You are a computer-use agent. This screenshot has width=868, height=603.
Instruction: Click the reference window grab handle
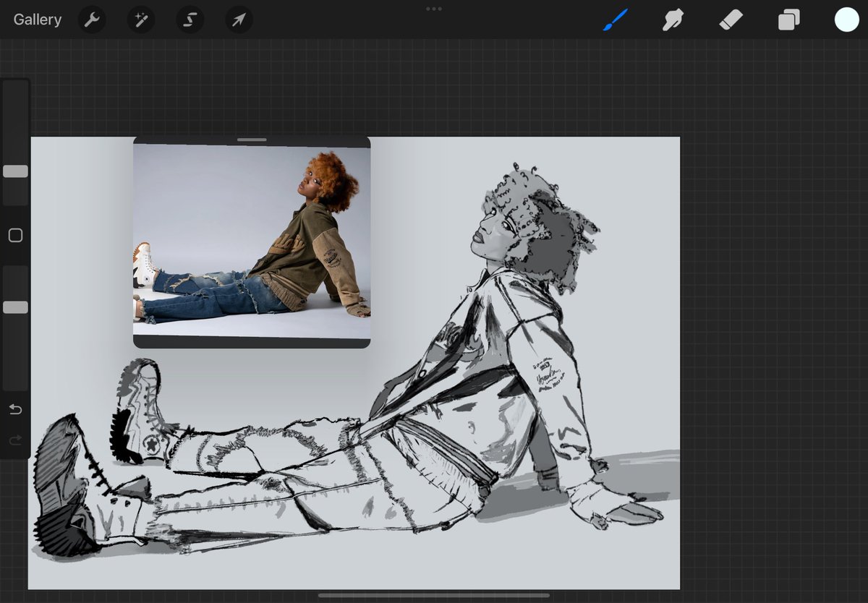pos(252,140)
